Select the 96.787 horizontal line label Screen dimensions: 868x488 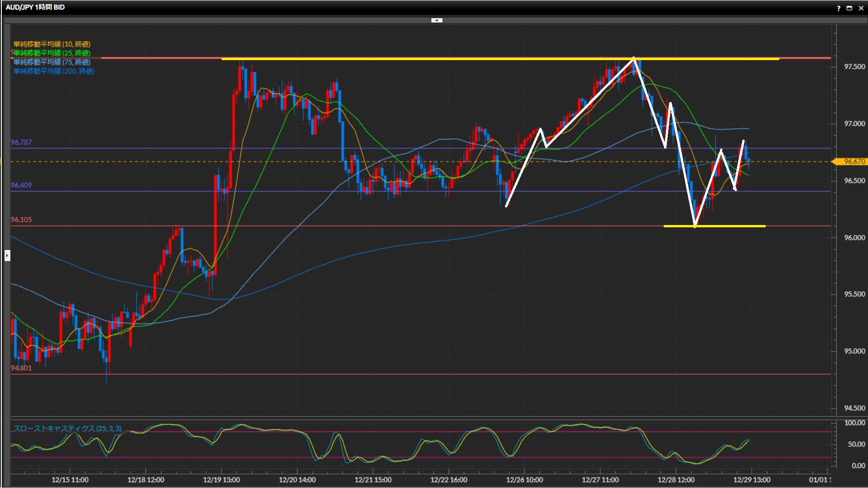tap(21, 142)
